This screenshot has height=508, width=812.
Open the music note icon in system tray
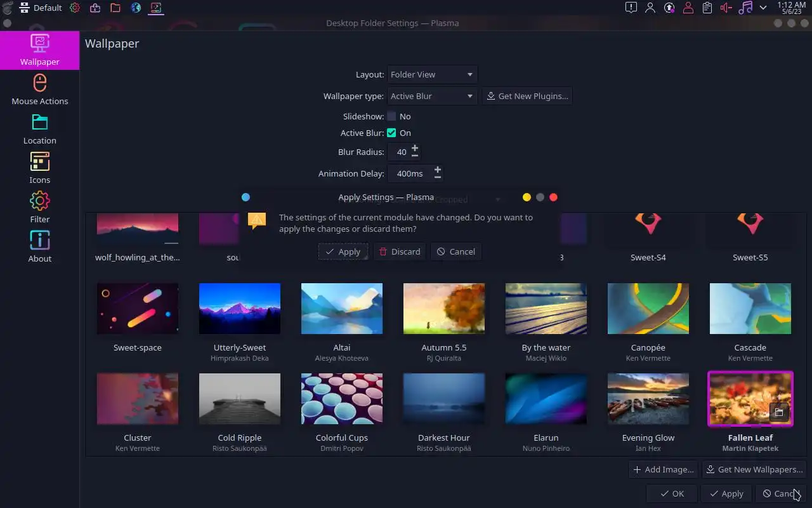[x=745, y=8]
